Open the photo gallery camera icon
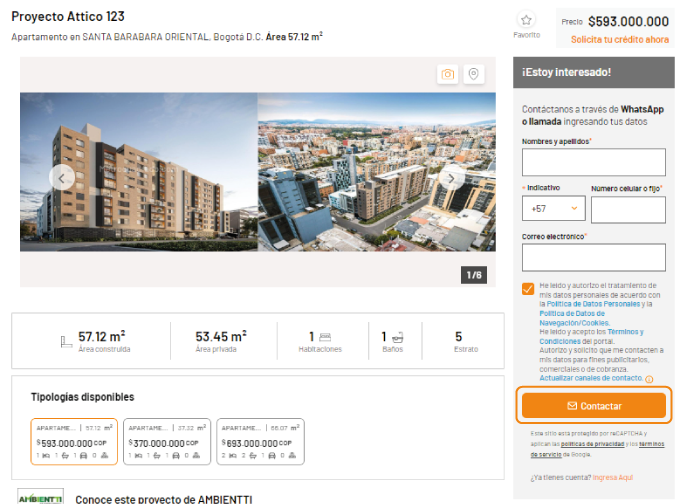This screenshot has height=504, width=680. coord(448,74)
